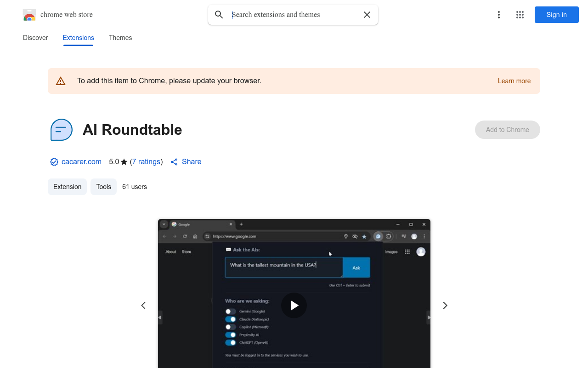Click the profile avatar in preview page
Viewport: 588px width, 368px height.
pyautogui.click(x=421, y=252)
